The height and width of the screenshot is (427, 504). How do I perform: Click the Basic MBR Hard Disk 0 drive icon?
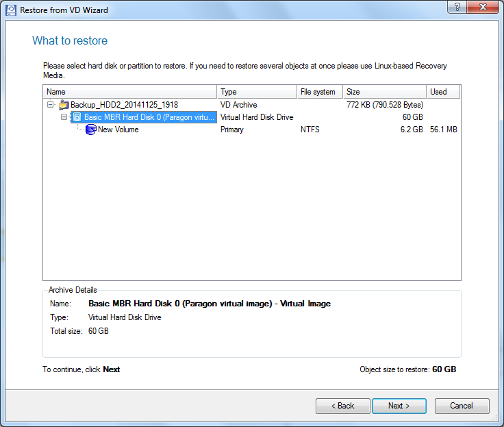(x=77, y=117)
